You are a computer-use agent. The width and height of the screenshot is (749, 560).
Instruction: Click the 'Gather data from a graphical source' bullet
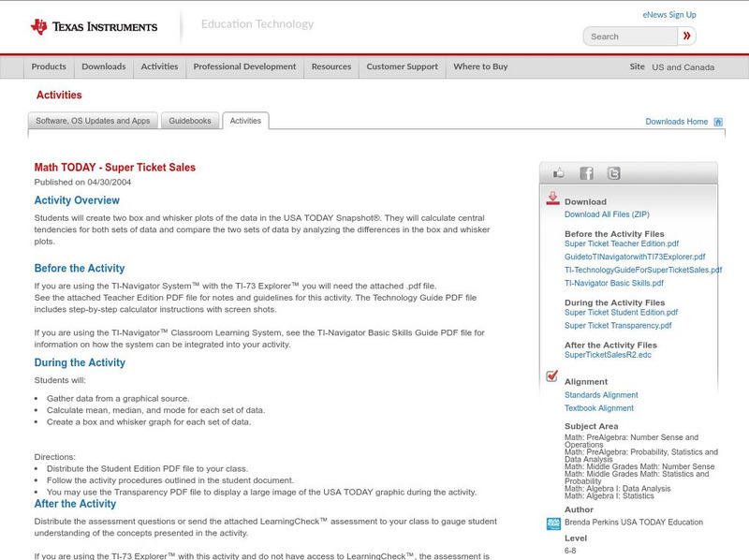coord(118,399)
